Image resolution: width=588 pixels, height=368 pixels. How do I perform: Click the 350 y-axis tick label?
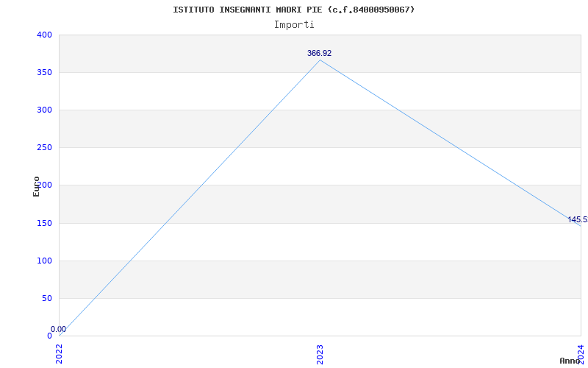[x=44, y=72]
